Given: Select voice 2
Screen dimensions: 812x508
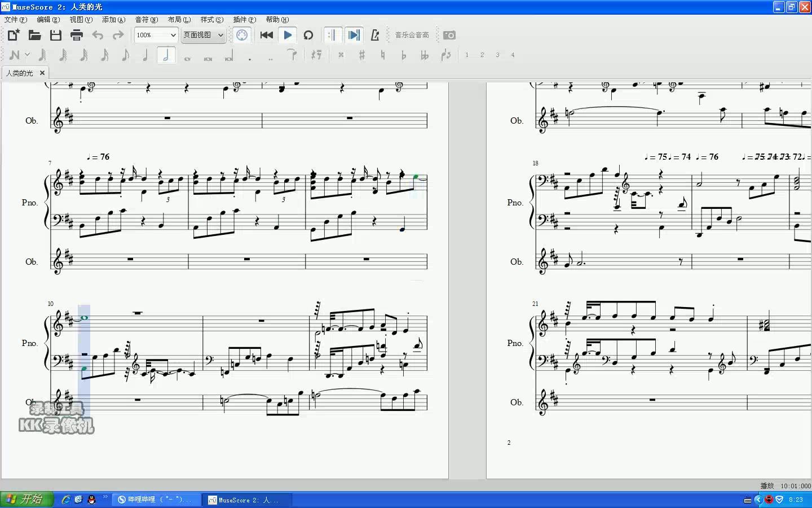Looking at the screenshot, I should point(482,55).
